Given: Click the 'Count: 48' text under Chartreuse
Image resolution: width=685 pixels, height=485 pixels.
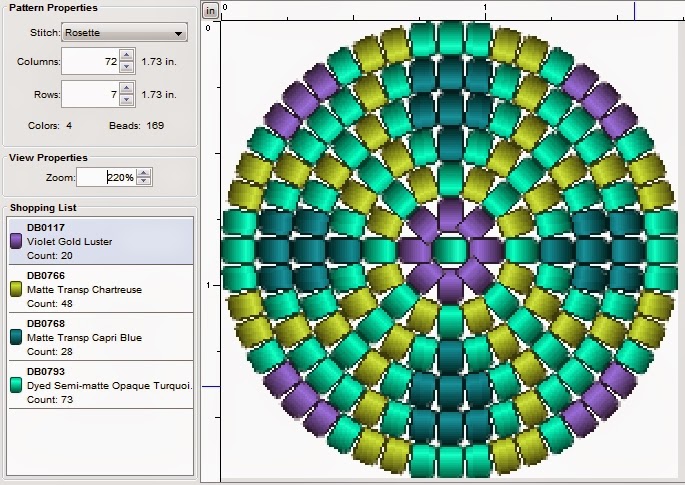Looking at the screenshot, I should pyautogui.click(x=50, y=304).
